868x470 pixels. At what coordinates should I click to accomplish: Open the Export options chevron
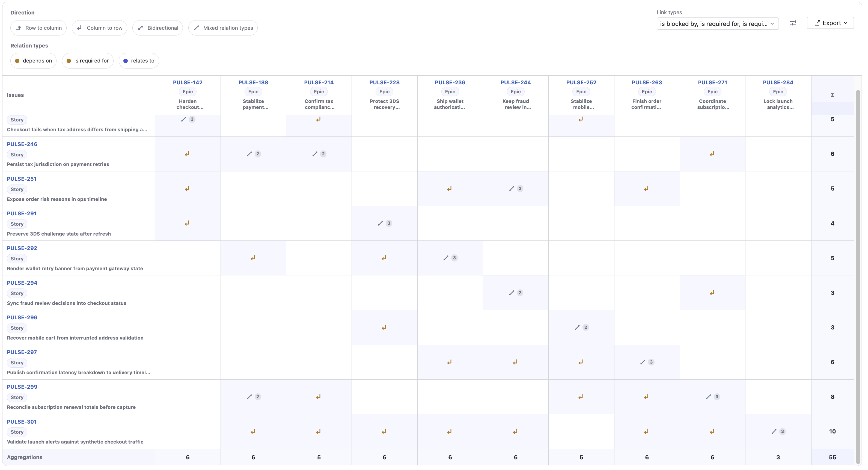click(x=845, y=23)
